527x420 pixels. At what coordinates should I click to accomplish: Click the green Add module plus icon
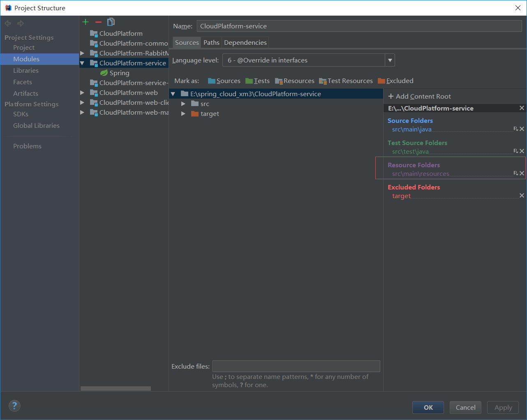86,22
